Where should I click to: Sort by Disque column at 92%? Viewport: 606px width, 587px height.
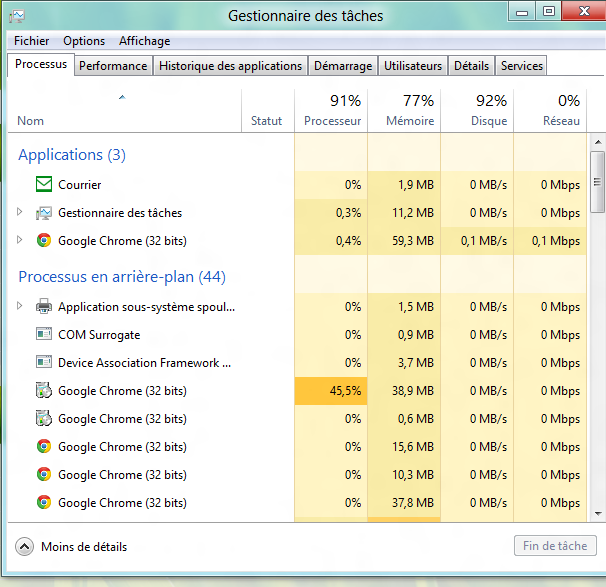pyautogui.click(x=477, y=111)
